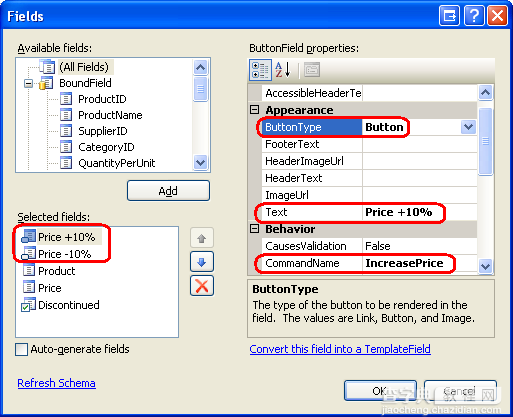Screen dimensions: 513x417
Task: Select ProductID in available fields
Action: tap(102, 99)
